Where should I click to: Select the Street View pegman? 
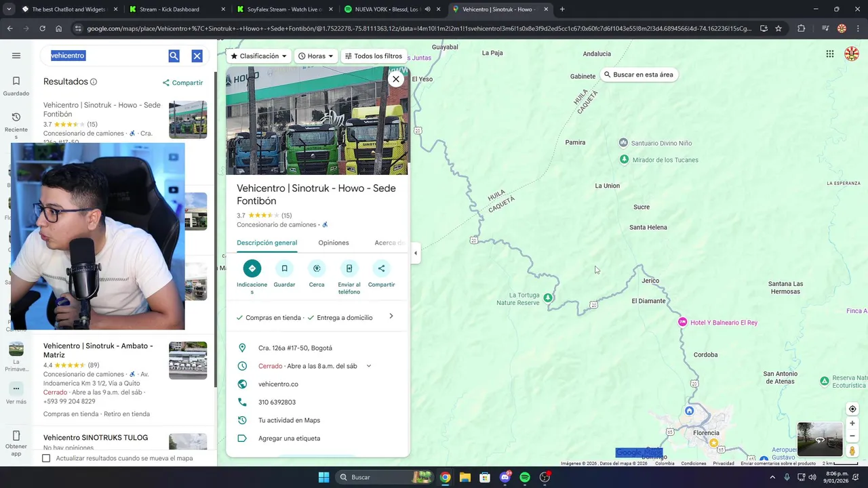pos(852,451)
